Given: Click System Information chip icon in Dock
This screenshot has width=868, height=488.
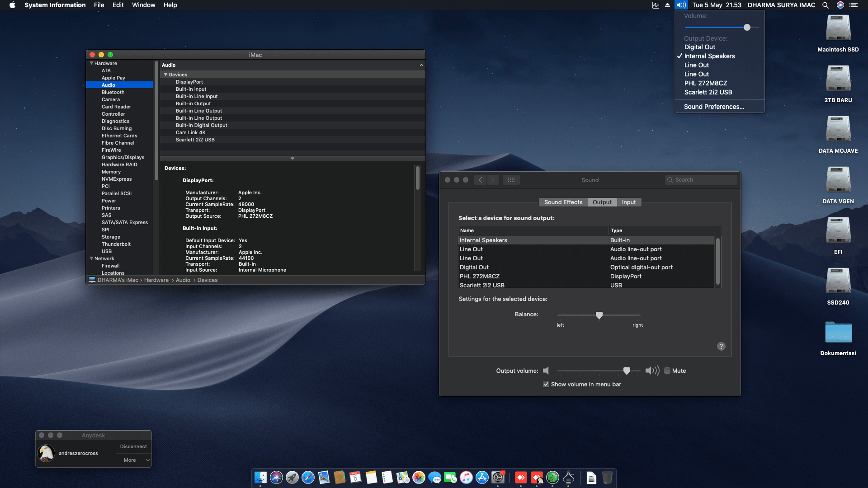Looking at the screenshot, I should (x=568, y=477).
